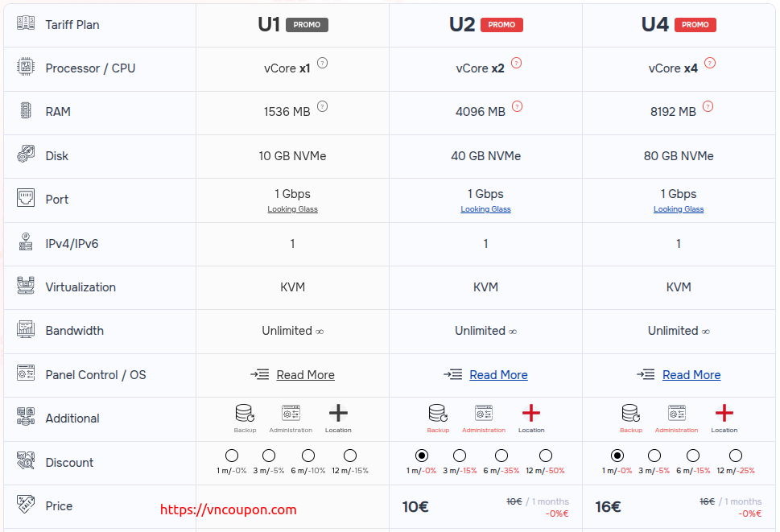Choose U1 3 m/-5% discount radio button
The width and height of the screenshot is (780, 532).
click(269, 456)
